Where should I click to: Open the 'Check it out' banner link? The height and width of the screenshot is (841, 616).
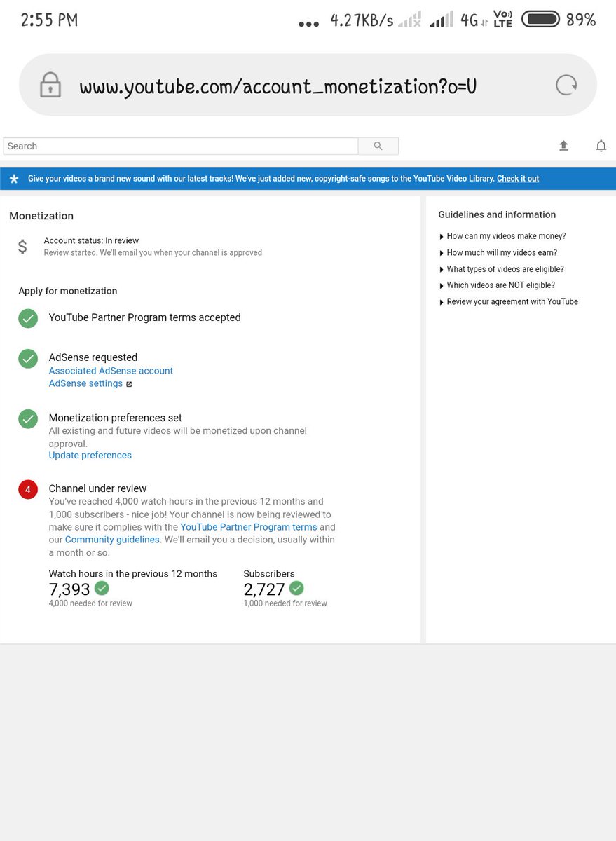(x=518, y=179)
